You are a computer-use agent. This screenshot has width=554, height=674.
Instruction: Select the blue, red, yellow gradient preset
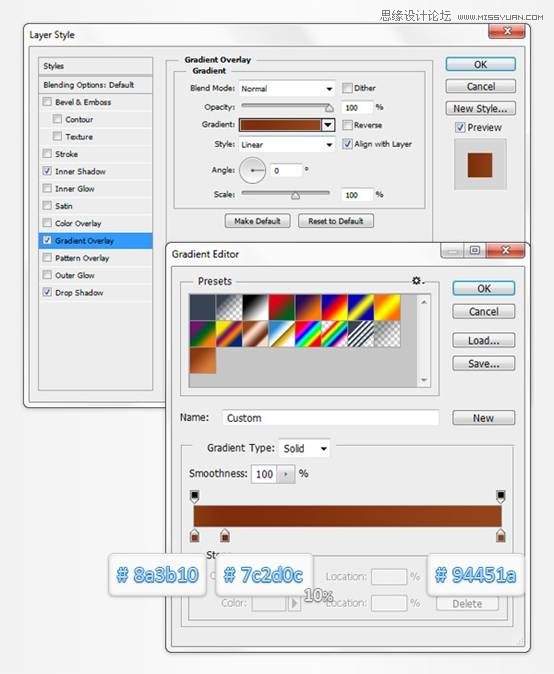point(334,307)
